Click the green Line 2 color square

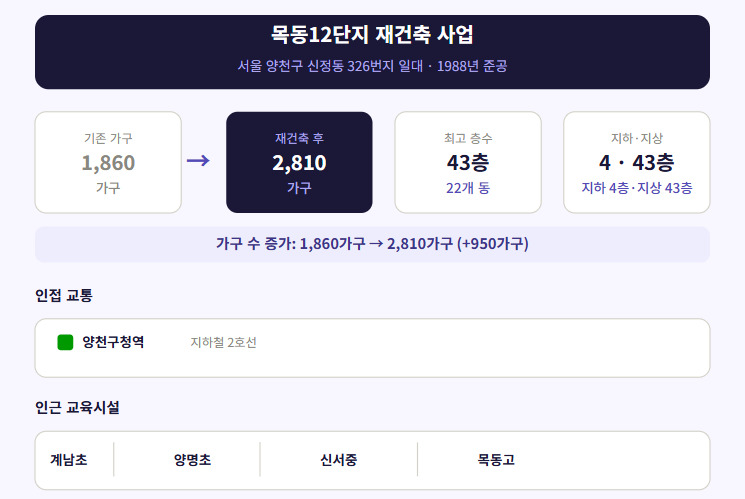(65, 342)
